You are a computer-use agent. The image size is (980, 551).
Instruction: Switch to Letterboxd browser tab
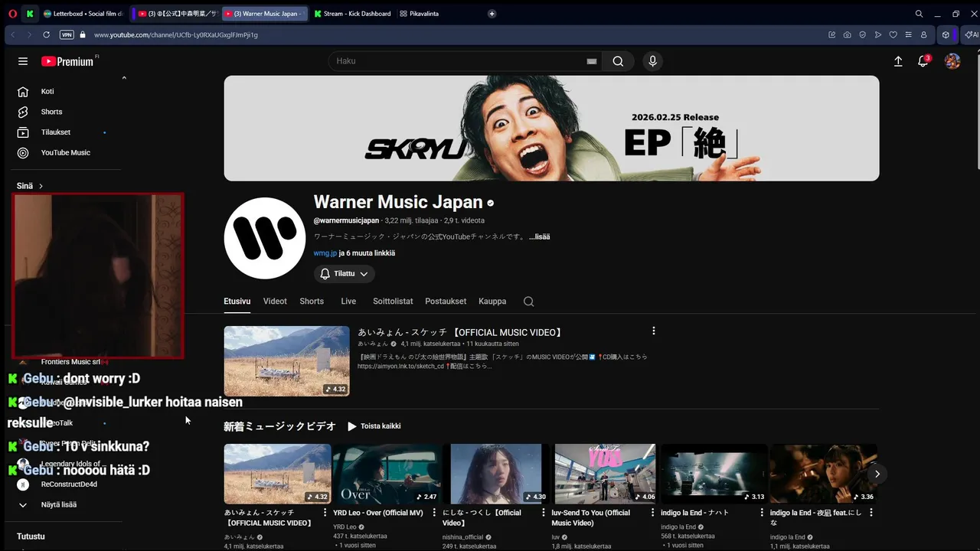point(83,14)
